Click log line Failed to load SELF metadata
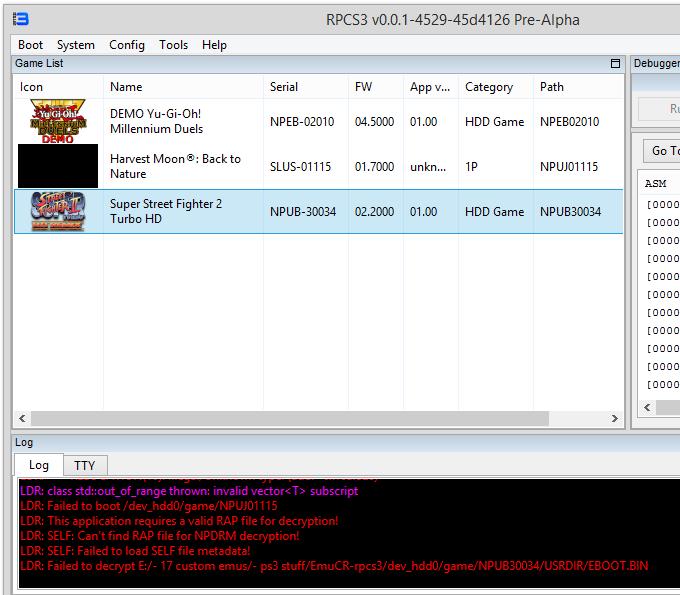680x595 pixels. [x=135, y=551]
